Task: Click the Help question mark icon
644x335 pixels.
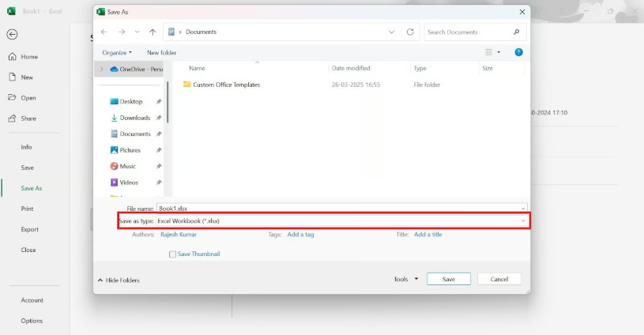Action: pyautogui.click(x=519, y=52)
